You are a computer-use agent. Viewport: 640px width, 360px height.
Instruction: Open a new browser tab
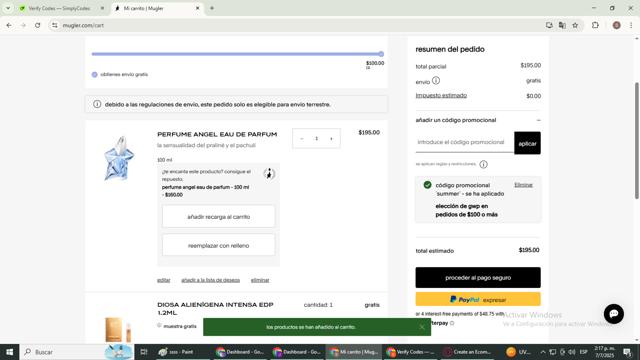pyautogui.click(x=212, y=8)
